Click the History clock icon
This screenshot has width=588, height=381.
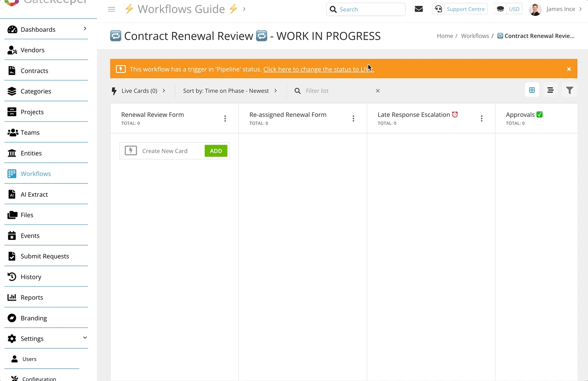pyautogui.click(x=12, y=277)
